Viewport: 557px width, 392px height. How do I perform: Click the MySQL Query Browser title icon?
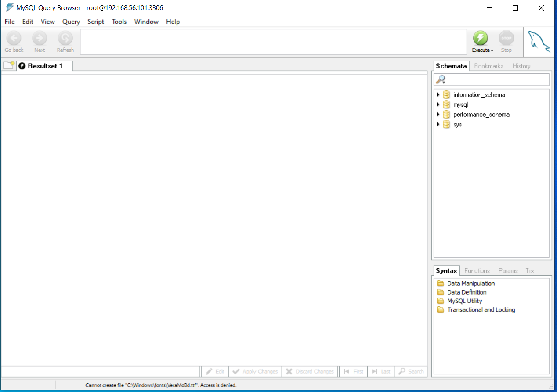[9, 7]
